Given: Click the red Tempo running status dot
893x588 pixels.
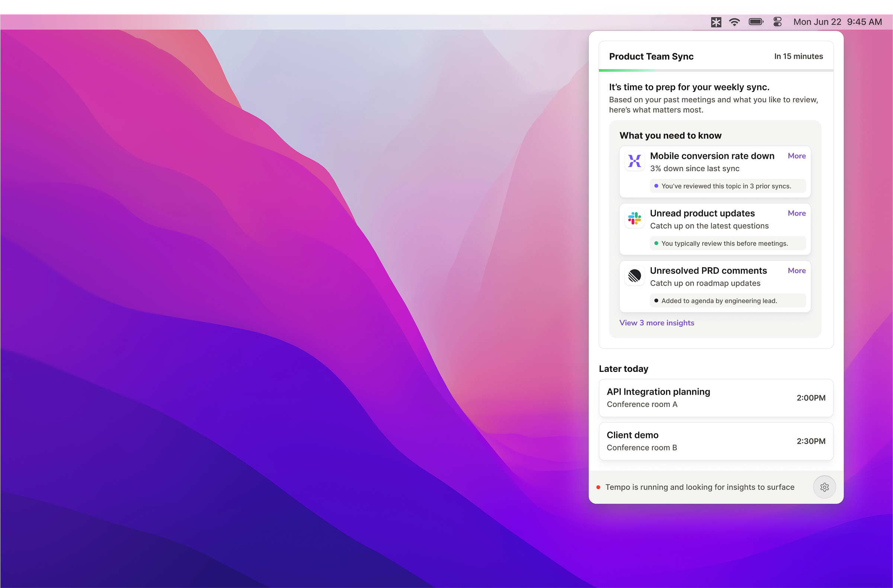Looking at the screenshot, I should pos(598,487).
